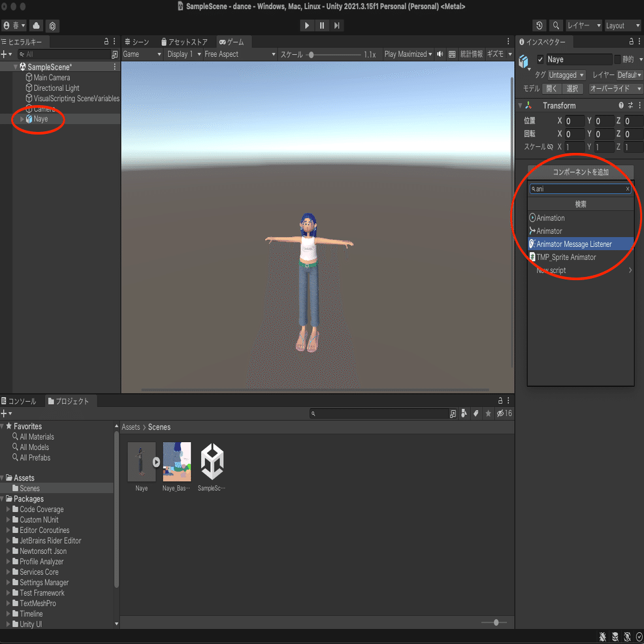Select Main Camera in the hierarchy
Image resolution: width=644 pixels, height=644 pixels.
tap(52, 78)
